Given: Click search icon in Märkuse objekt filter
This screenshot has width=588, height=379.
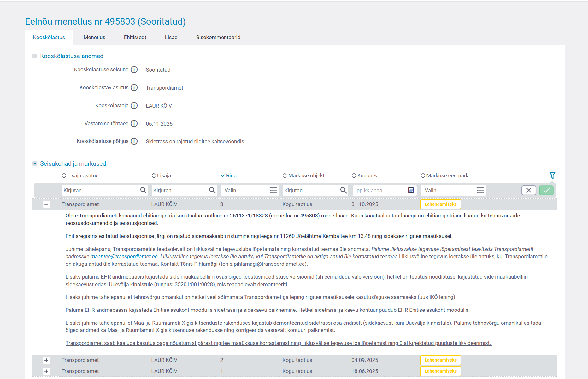Looking at the screenshot, I should tap(343, 190).
